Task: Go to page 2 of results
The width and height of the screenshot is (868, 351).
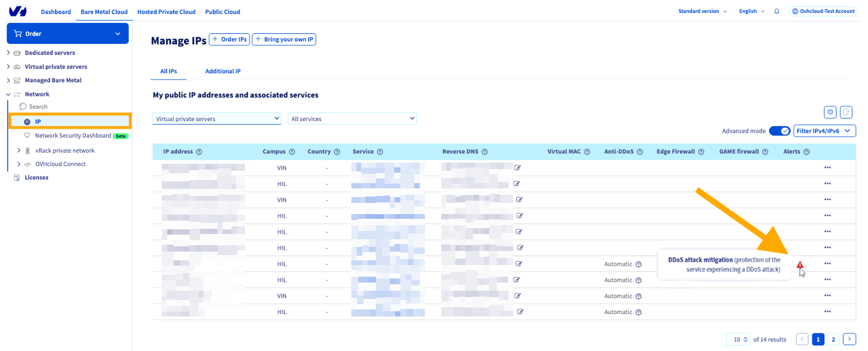Action: [x=834, y=339]
